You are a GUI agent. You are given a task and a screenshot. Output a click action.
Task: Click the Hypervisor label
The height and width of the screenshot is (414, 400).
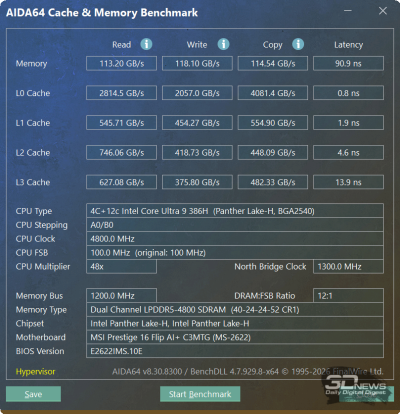click(36, 372)
